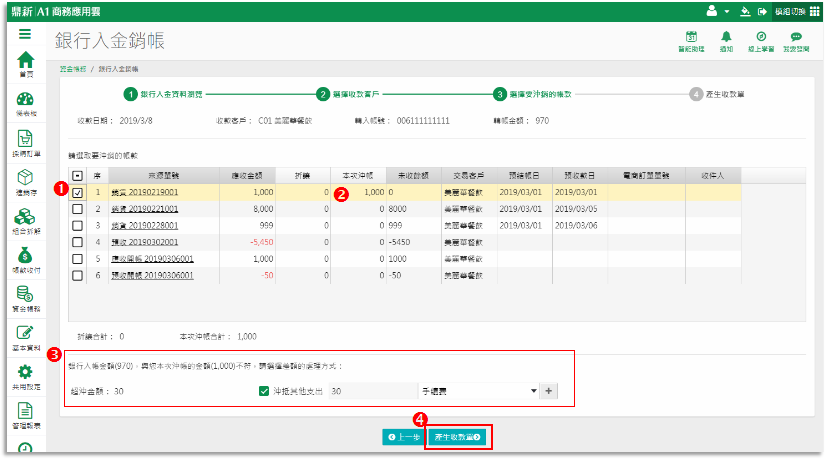Open the inventory box icon in sidebar
Image resolution: width=827 pixels, height=460 pixels.
coord(25,177)
